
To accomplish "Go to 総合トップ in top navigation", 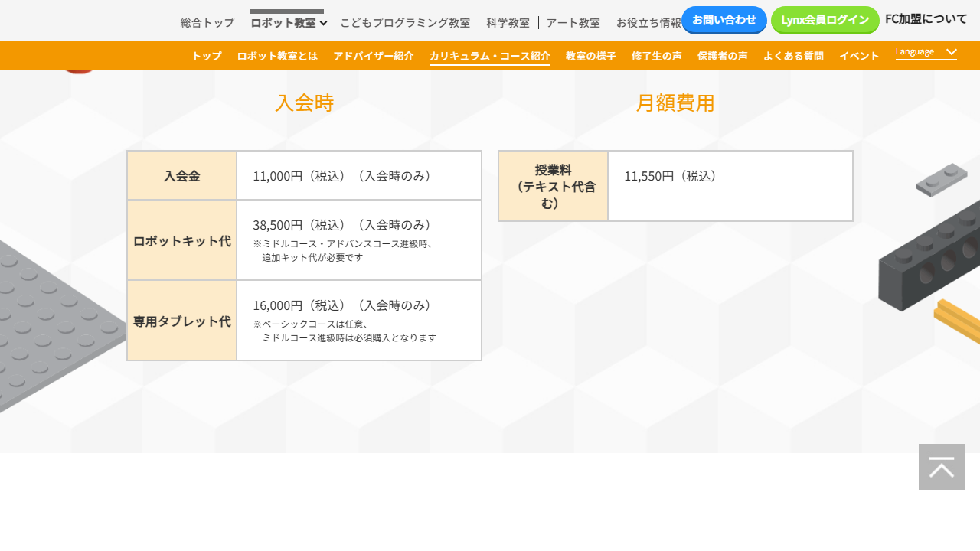I will click(207, 23).
